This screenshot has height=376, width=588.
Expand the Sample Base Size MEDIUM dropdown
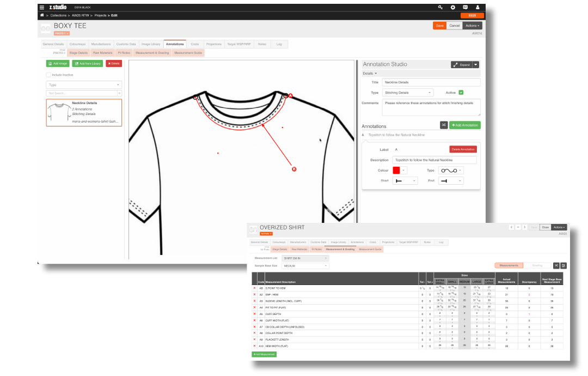tap(305, 266)
